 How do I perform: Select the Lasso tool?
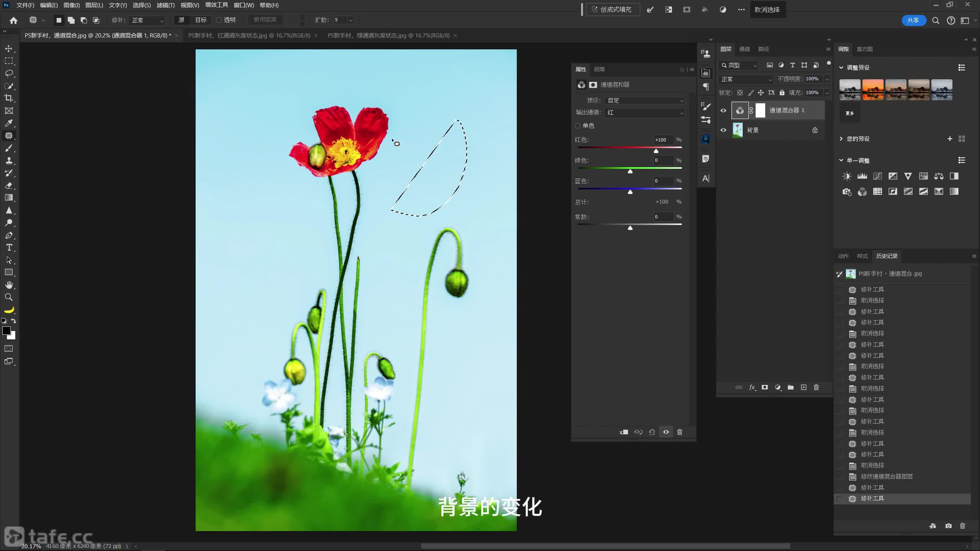click(9, 73)
